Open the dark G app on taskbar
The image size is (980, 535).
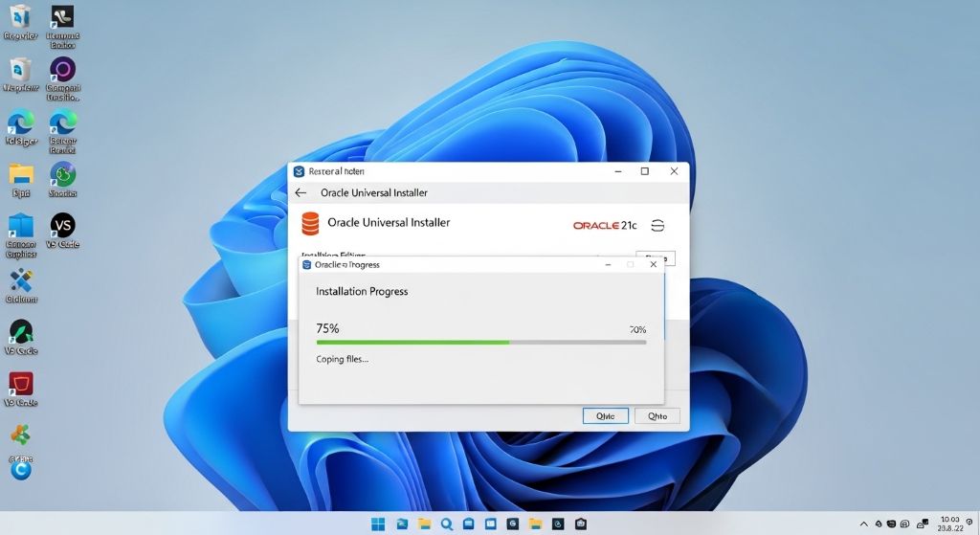pyautogui.click(x=513, y=524)
